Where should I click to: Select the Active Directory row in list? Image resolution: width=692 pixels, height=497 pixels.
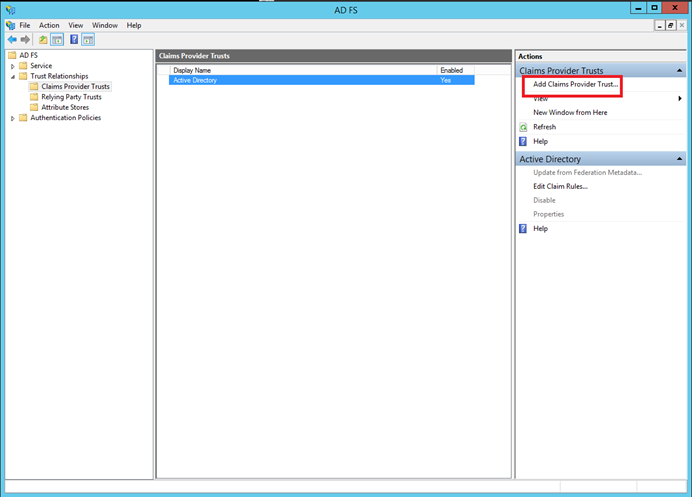pyautogui.click(x=322, y=80)
